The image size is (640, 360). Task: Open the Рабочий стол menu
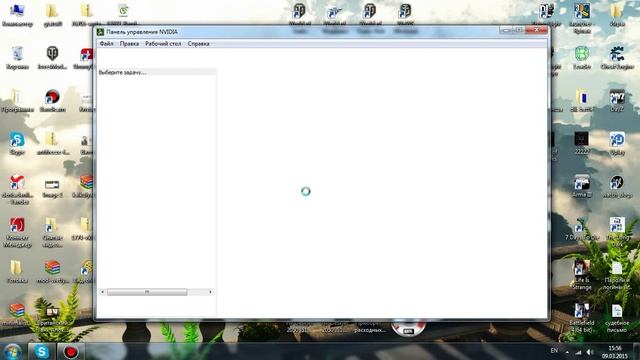(x=163, y=44)
